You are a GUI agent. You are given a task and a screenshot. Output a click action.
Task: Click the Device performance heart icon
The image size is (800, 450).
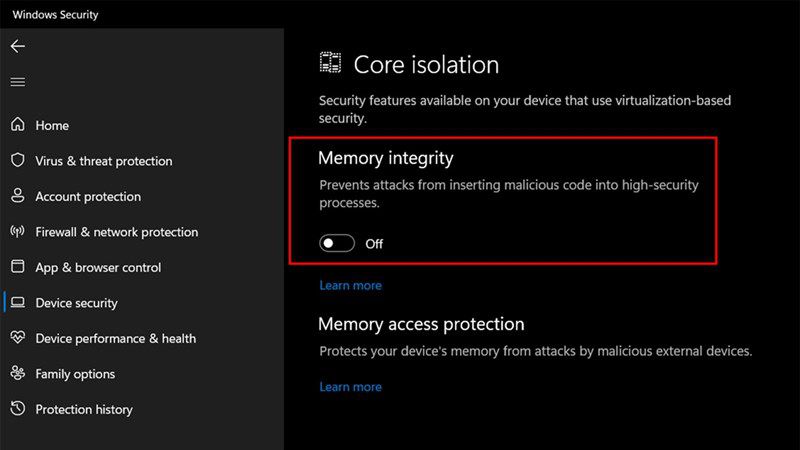[x=18, y=338]
